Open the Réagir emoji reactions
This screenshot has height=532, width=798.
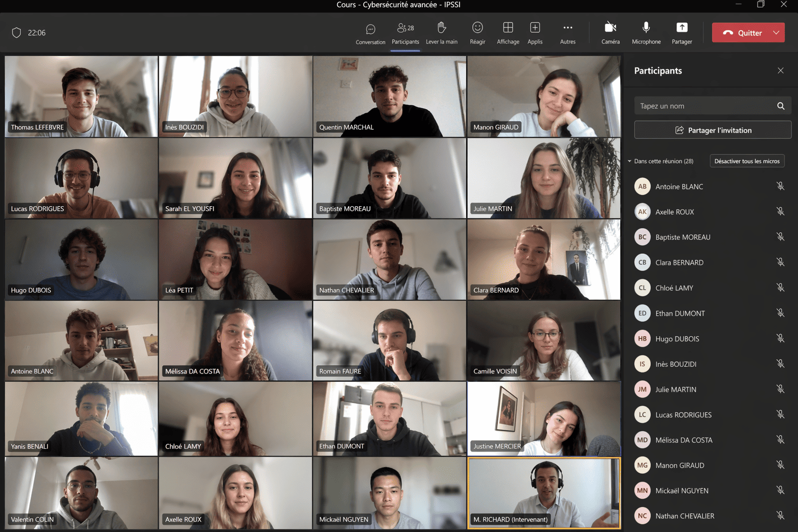click(x=477, y=28)
